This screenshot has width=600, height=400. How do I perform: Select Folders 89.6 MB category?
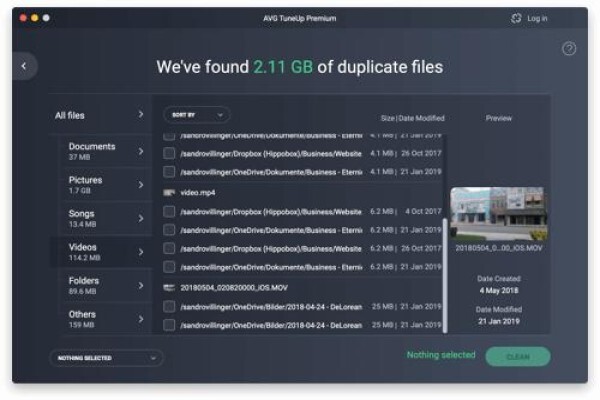point(106,286)
